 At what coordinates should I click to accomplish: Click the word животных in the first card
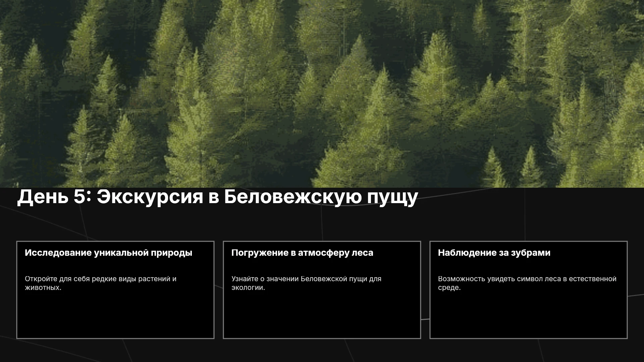43,288
